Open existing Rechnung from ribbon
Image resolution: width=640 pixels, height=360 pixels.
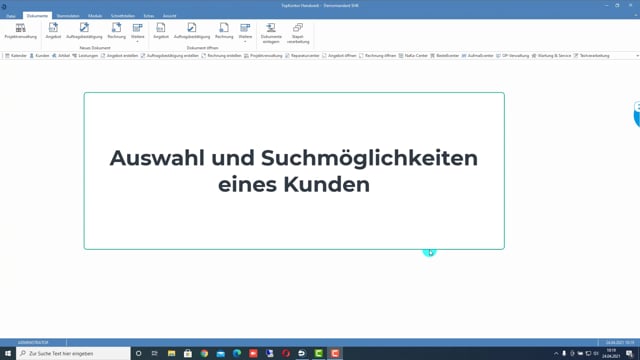coord(224,31)
